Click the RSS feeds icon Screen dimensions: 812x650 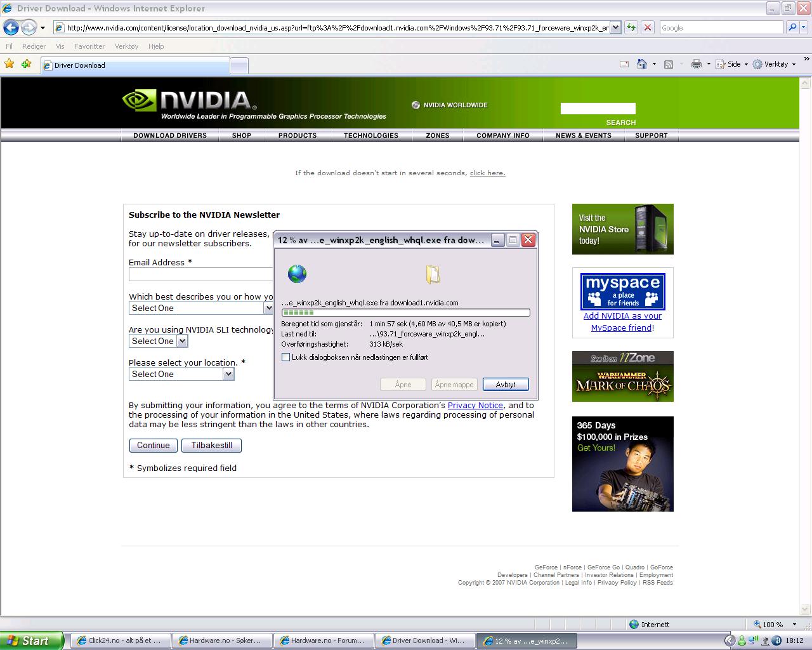[x=669, y=64]
